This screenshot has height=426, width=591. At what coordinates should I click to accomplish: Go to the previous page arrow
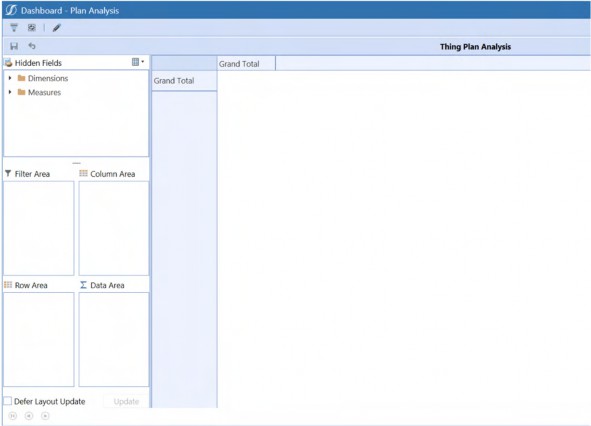point(29,416)
